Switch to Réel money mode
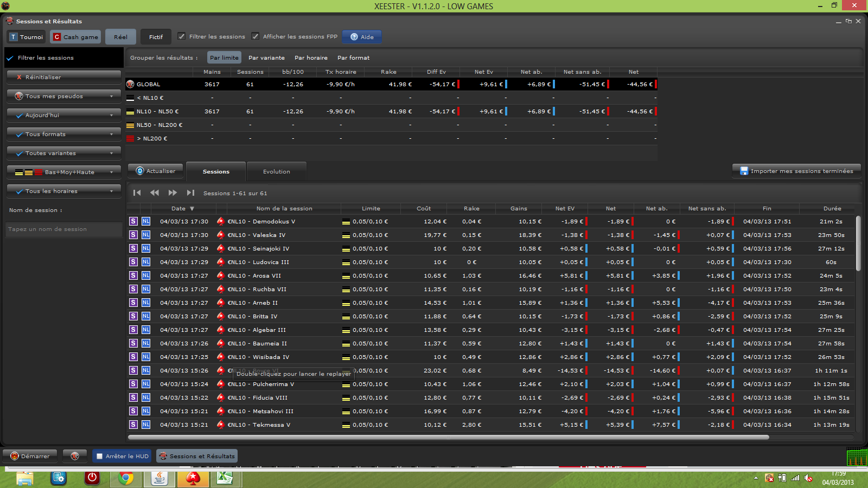 coord(120,37)
